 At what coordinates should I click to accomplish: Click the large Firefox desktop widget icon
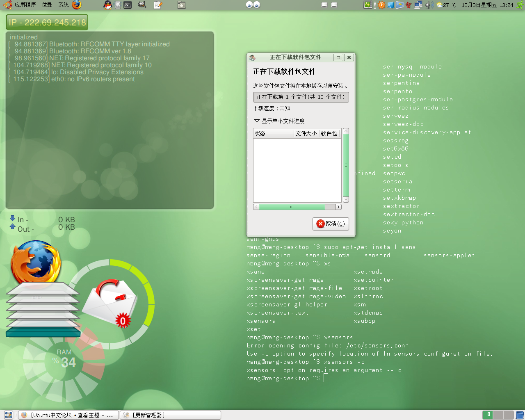point(36,262)
